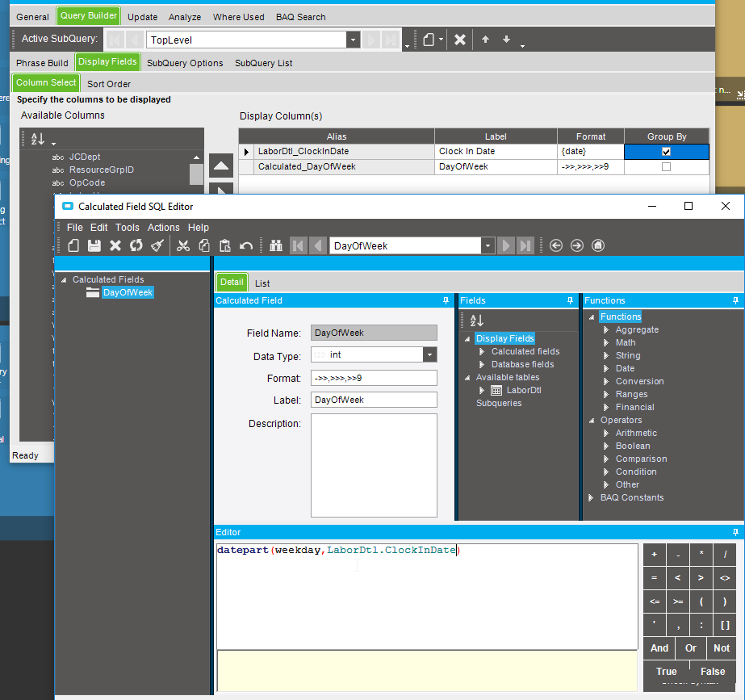Click the And operator button
745x700 pixels.
click(x=659, y=648)
